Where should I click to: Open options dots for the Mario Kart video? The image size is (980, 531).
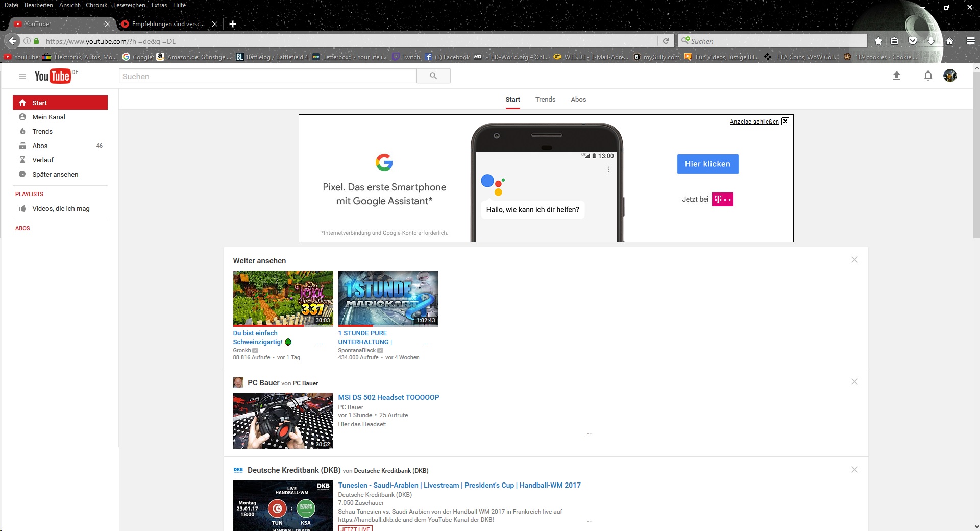[425, 344]
